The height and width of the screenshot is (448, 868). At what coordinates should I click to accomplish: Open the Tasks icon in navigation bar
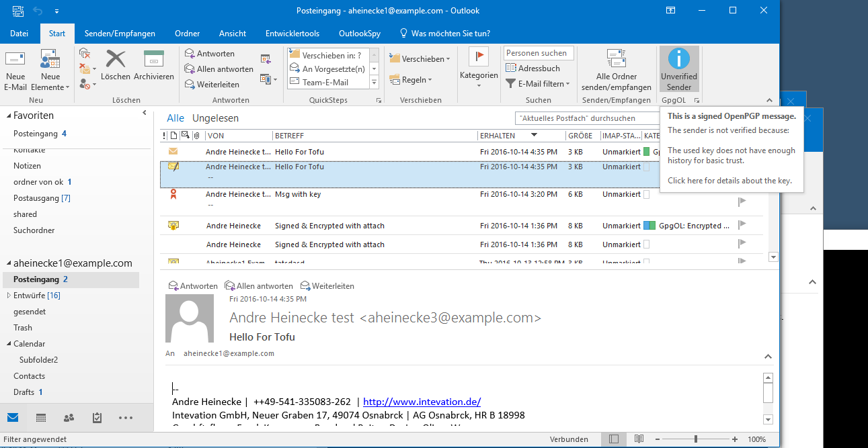pyautogui.click(x=97, y=418)
